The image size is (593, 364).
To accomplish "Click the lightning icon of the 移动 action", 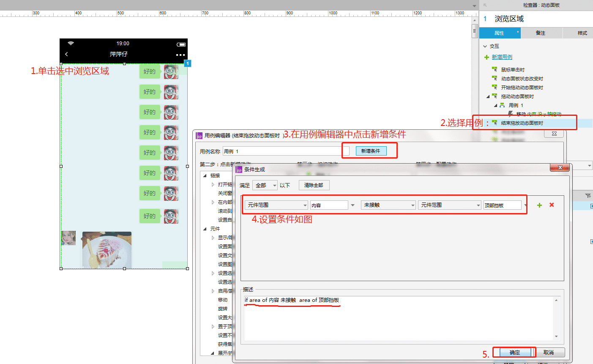I will (x=511, y=114).
